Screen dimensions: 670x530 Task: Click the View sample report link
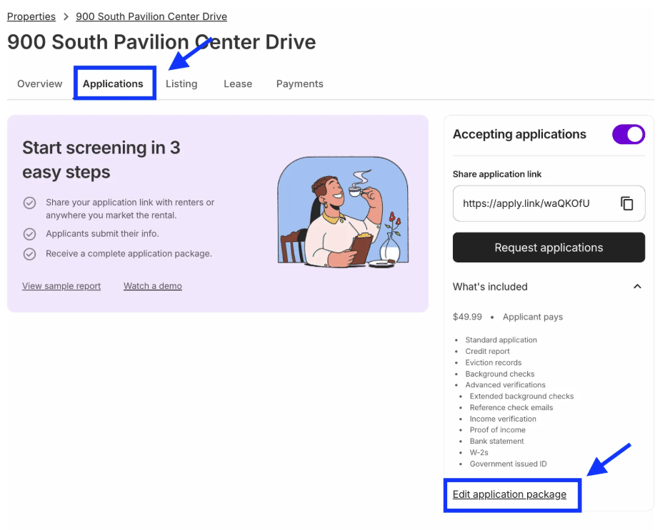click(61, 286)
